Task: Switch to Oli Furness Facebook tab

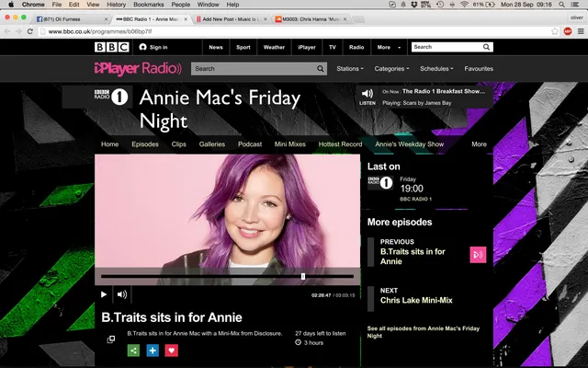Action: [x=72, y=19]
